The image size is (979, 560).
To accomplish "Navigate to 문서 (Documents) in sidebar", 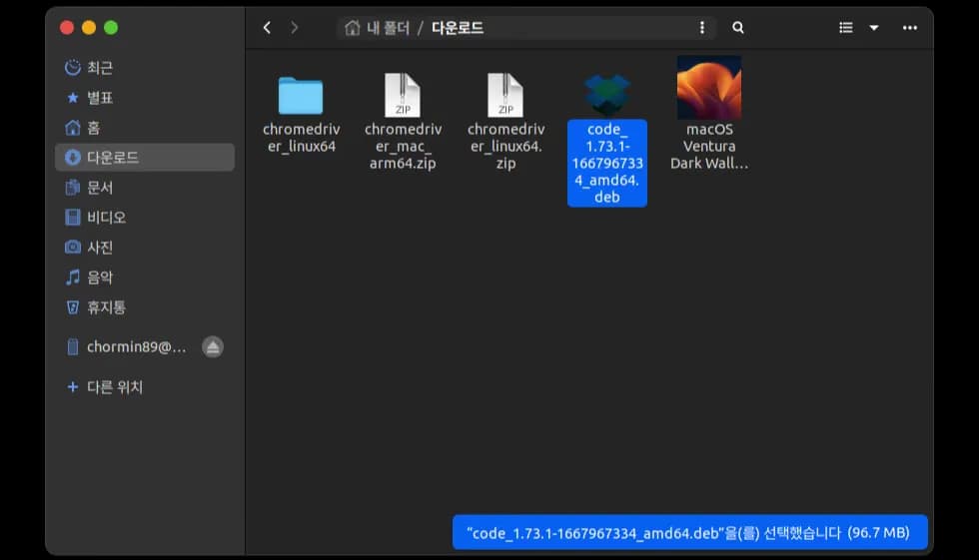I will [99, 188].
